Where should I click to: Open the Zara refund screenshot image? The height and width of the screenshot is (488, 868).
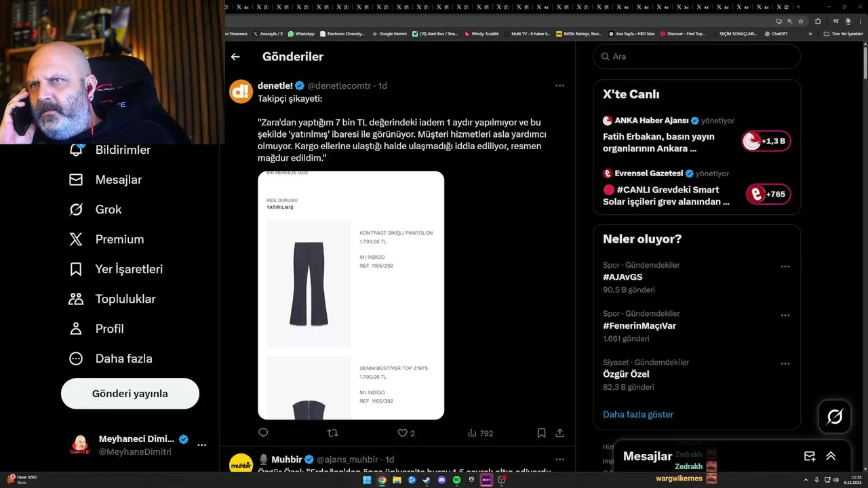click(351, 295)
